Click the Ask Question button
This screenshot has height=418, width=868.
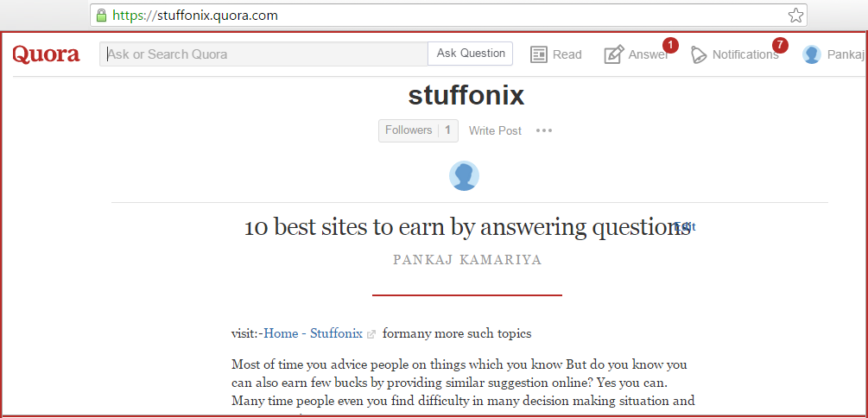coord(471,54)
